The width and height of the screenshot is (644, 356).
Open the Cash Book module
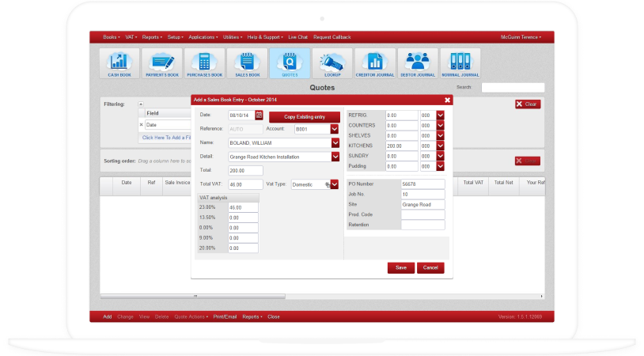(x=119, y=63)
